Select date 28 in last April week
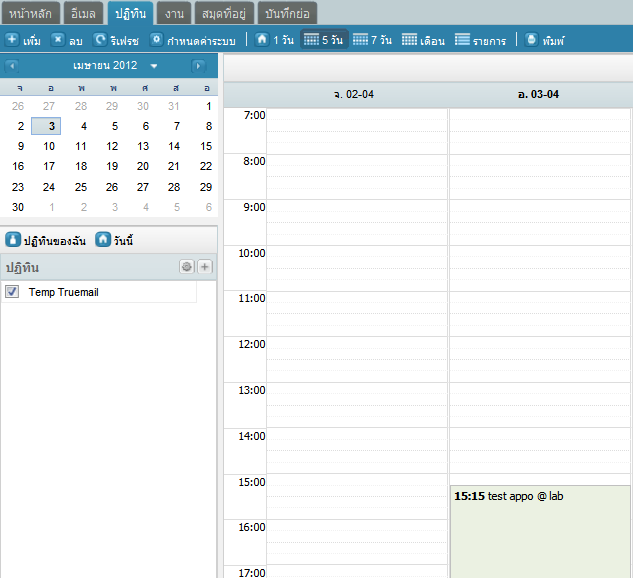 (x=174, y=187)
